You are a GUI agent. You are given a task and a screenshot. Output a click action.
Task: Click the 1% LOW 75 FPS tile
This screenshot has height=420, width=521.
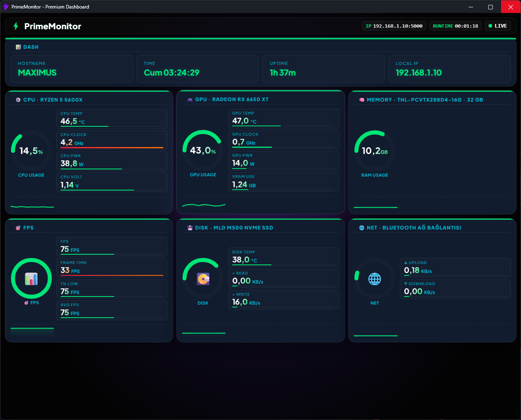(112, 289)
